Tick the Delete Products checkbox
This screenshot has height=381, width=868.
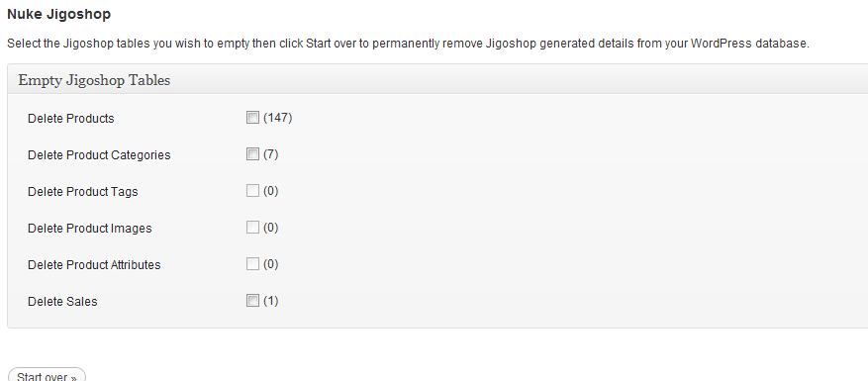coord(252,118)
